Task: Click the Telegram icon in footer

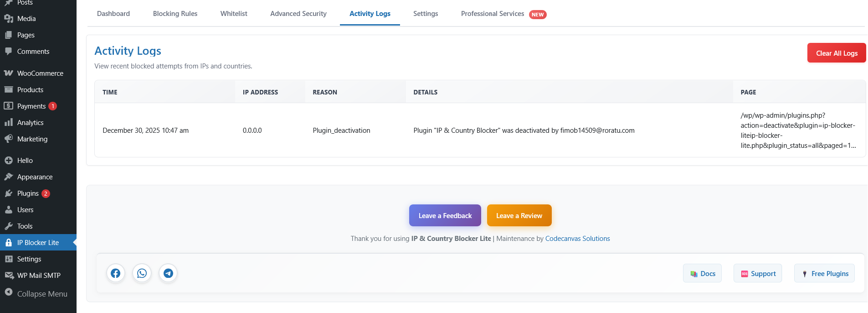Action: click(168, 273)
